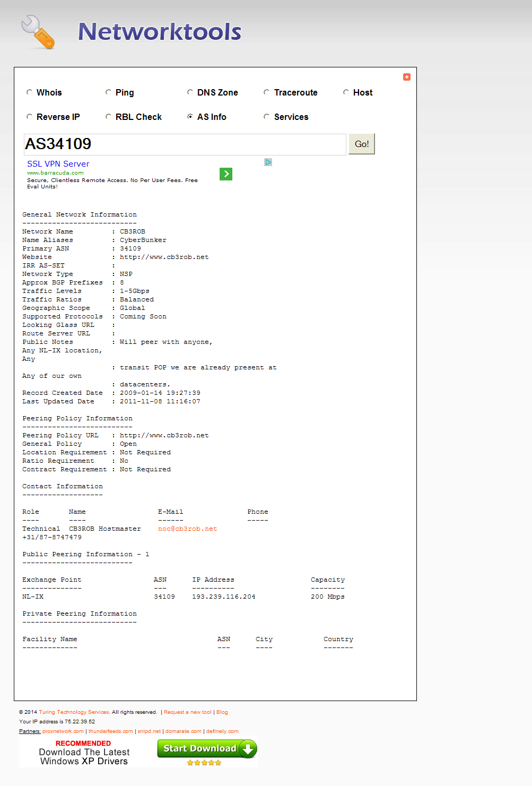
Task: Select the DNS Zone radio button
Action: tap(190, 92)
